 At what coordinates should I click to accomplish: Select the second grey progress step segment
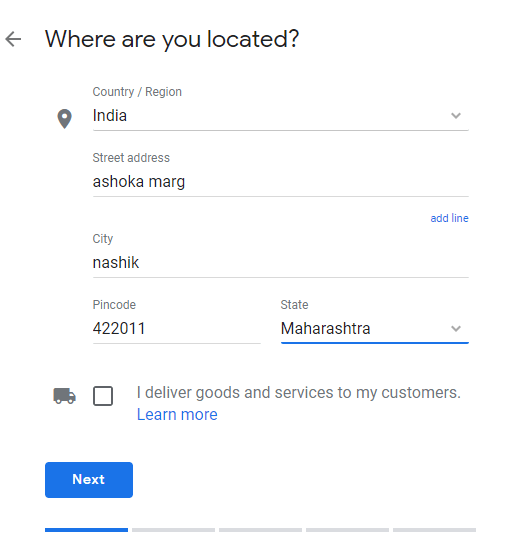[x=173, y=530]
